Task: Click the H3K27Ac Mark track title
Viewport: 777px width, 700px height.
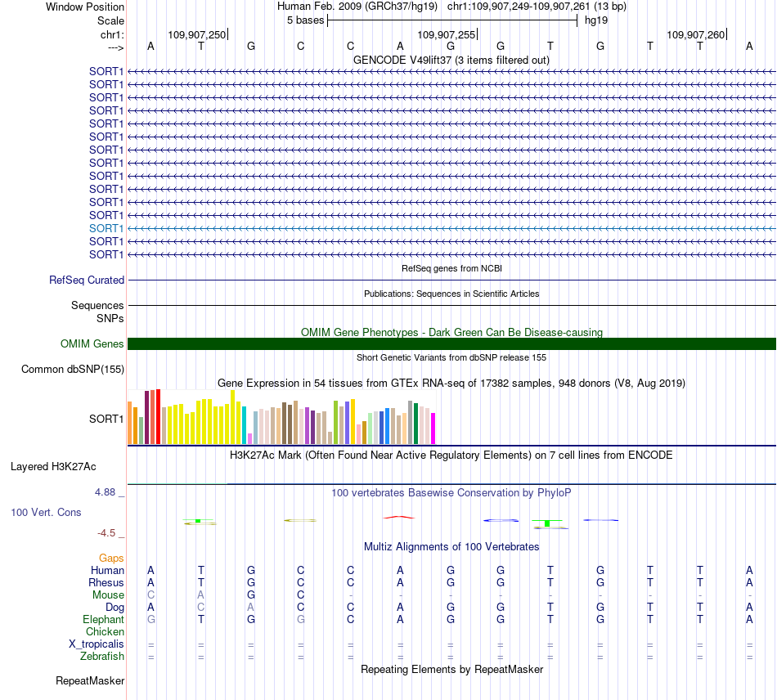Action: click(451, 455)
